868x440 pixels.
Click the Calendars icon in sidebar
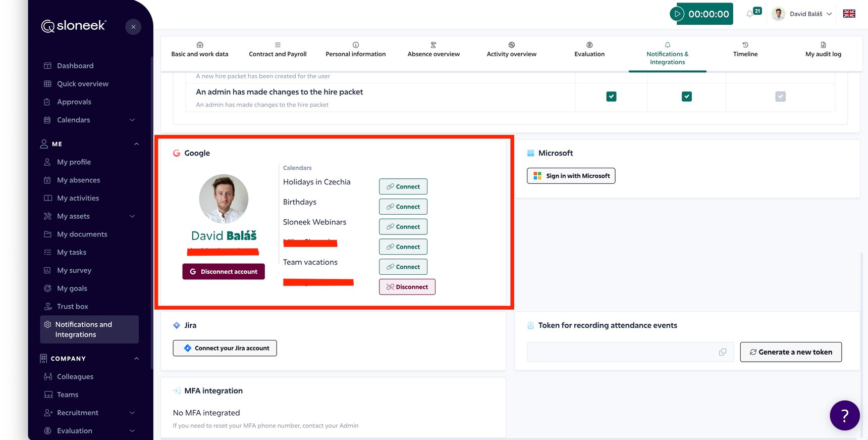pyautogui.click(x=47, y=120)
